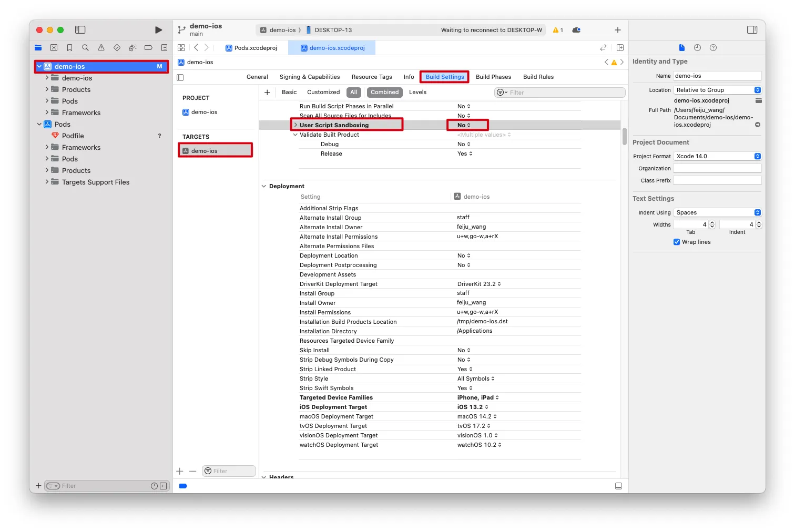Go forward in editor history

pyautogui.click(x=207, y=48)
